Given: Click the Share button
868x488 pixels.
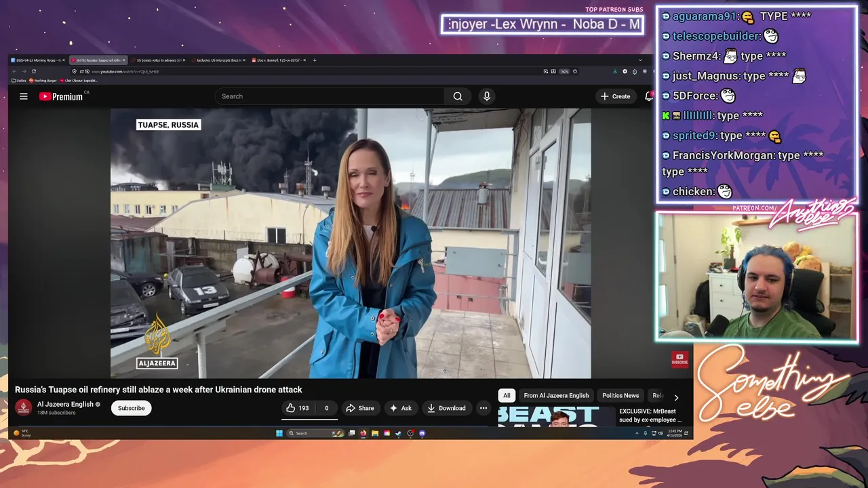Looking at the screenshot, I should pos(359,408).
